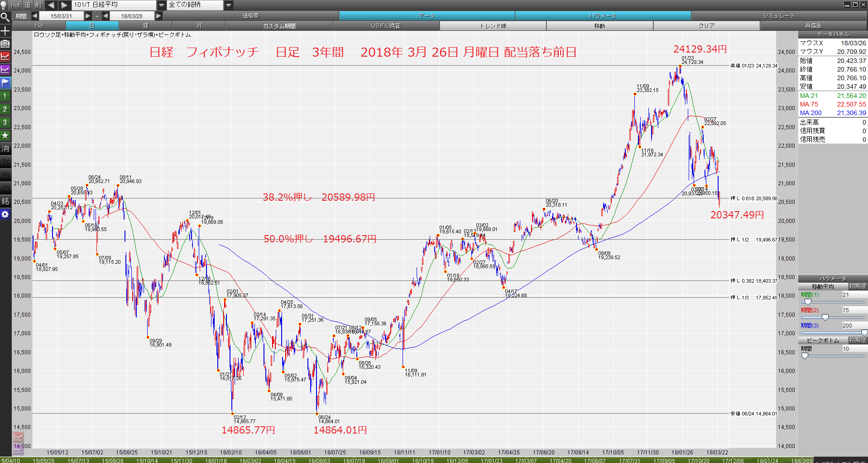Click the 再描画 redraw button
868x463 pixels.
(x=814, y=26)
